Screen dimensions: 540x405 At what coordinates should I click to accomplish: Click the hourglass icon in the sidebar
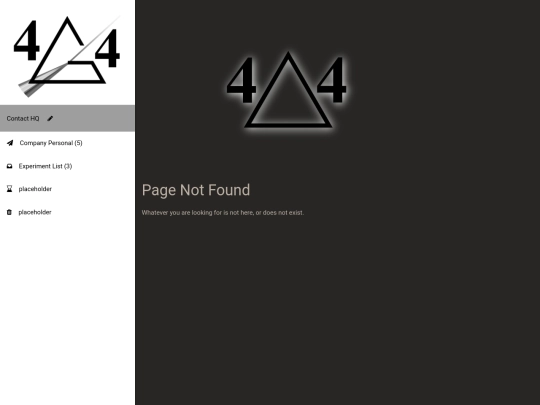point(9,189)
